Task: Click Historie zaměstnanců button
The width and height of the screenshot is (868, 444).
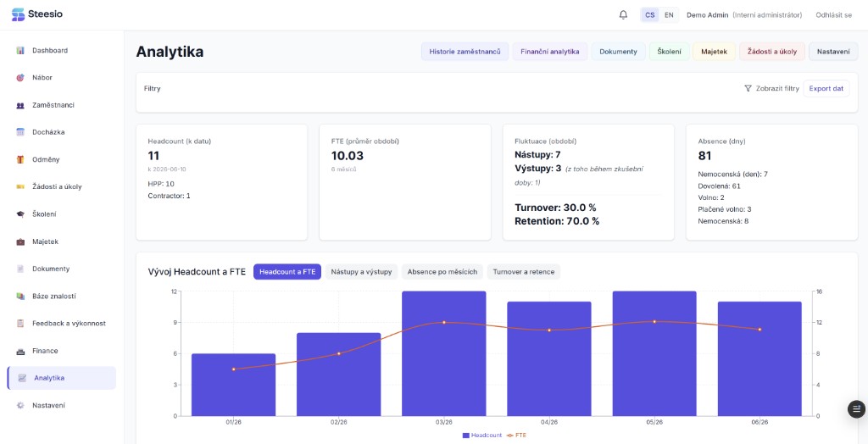Action: tap(465, 52)
